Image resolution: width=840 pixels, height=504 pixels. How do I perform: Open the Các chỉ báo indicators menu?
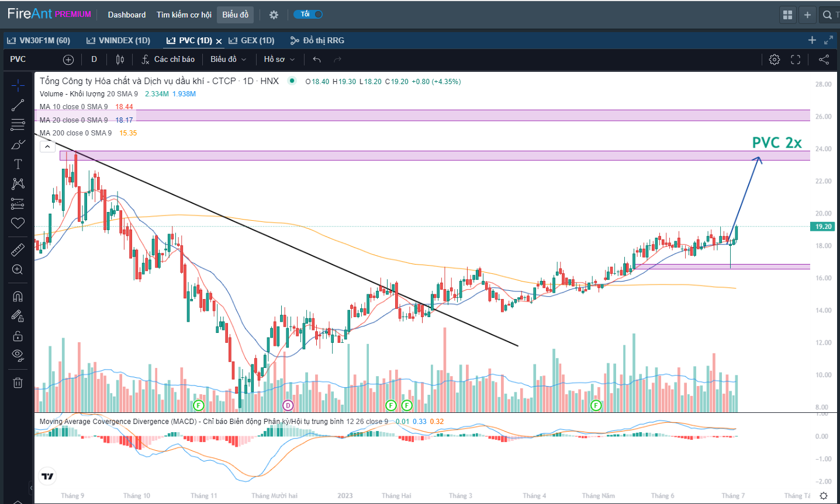pyautogui.click(x=168, y=60)
